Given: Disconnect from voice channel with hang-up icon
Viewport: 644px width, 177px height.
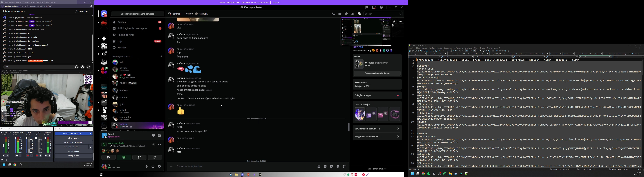Looking at the screenshot, I should pos(160,145).
